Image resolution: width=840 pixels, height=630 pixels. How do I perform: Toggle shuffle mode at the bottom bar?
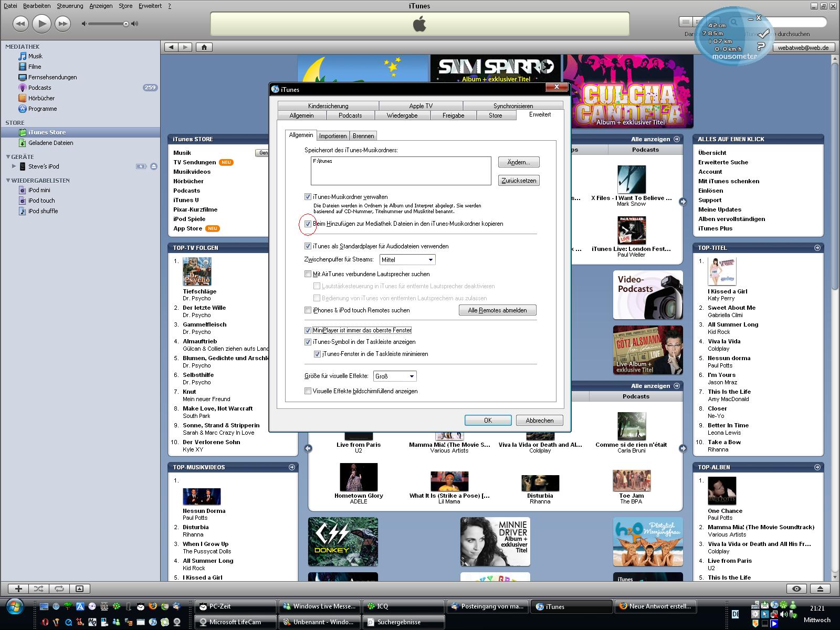(x=39, y=589)
